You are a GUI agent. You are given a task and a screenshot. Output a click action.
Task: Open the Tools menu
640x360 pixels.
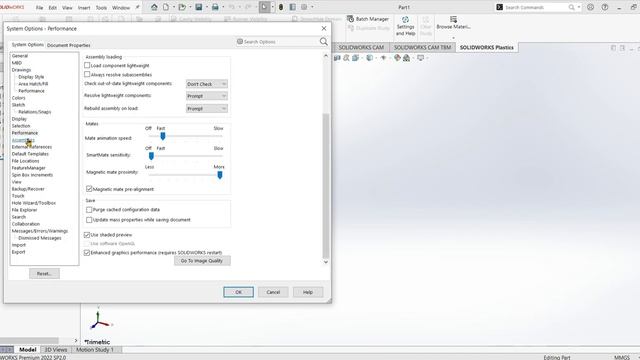[101, 7]
